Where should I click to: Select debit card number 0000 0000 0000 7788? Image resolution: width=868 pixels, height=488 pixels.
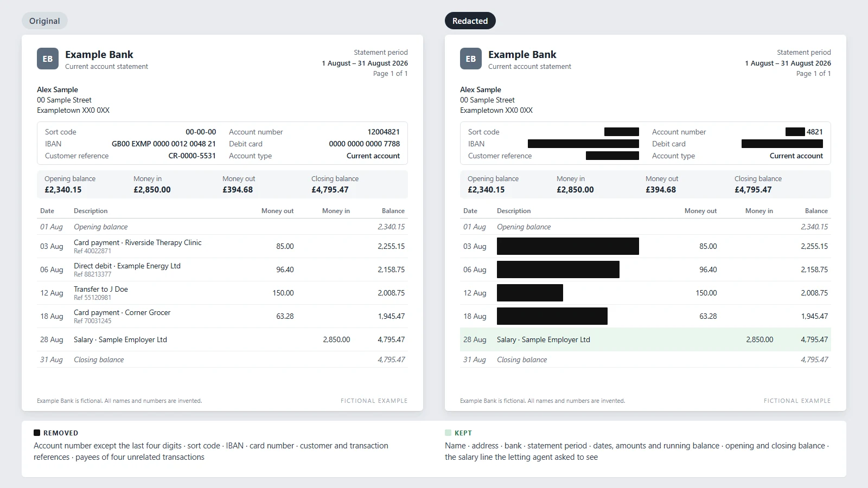tap(364, 144)
